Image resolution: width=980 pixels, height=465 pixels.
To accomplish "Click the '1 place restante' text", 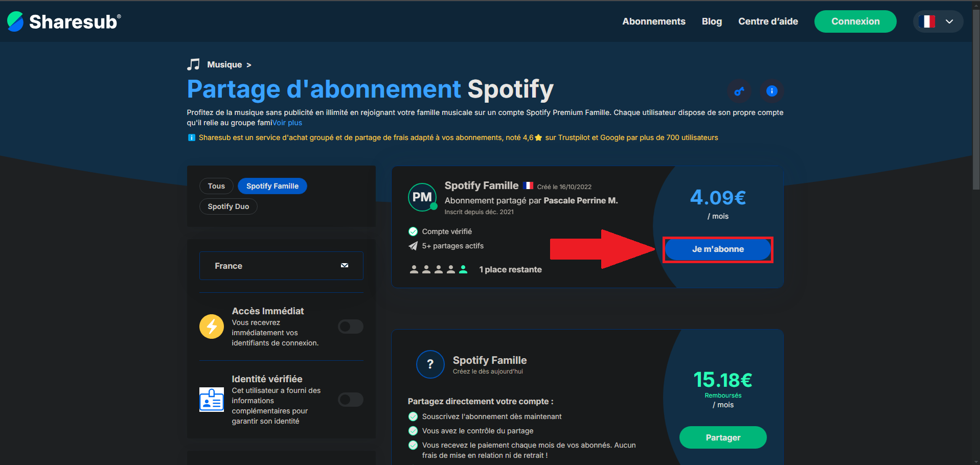I will click(x=510, y=269).
